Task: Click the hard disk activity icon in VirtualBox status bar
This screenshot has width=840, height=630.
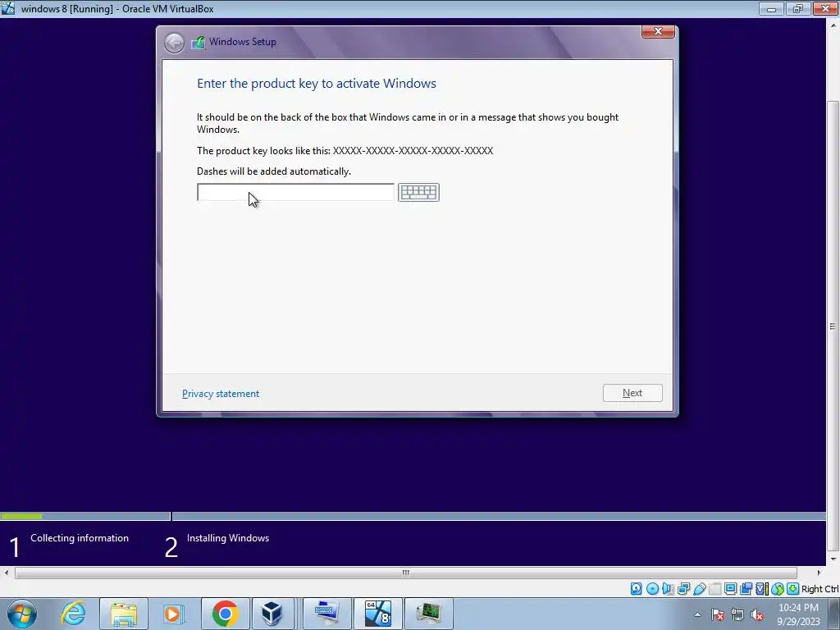Action: 636,589
